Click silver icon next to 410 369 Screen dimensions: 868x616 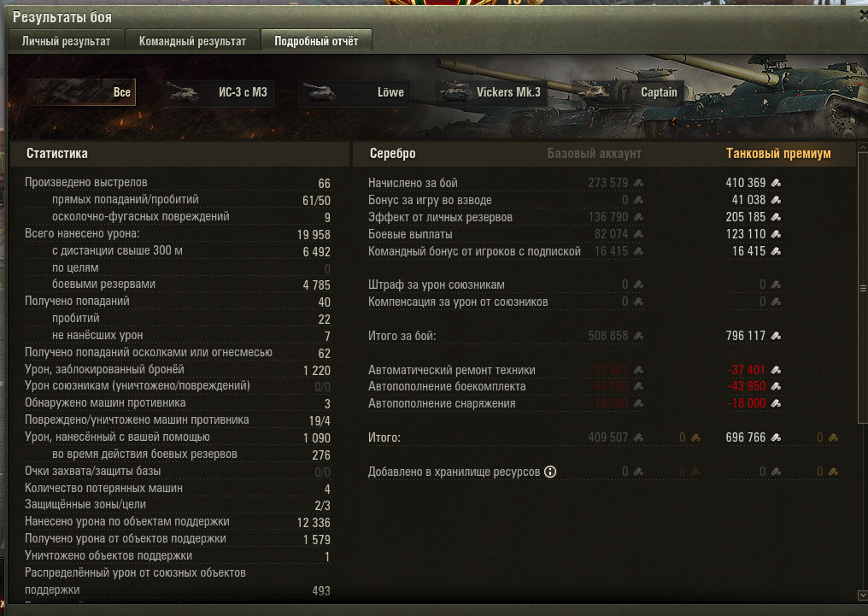point(776,183)
